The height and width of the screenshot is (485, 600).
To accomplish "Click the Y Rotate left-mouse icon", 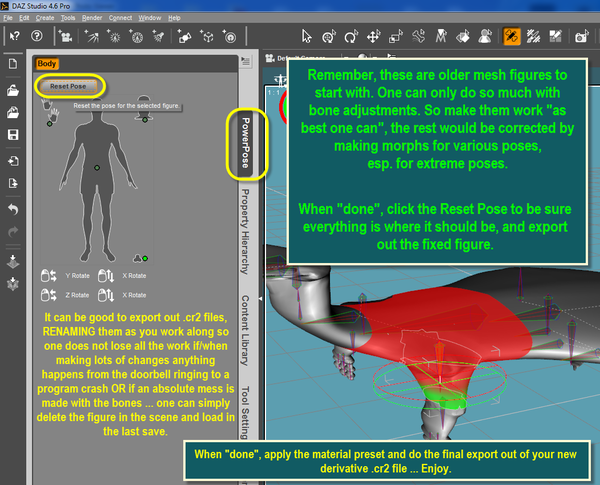I will tap(49, 276).
